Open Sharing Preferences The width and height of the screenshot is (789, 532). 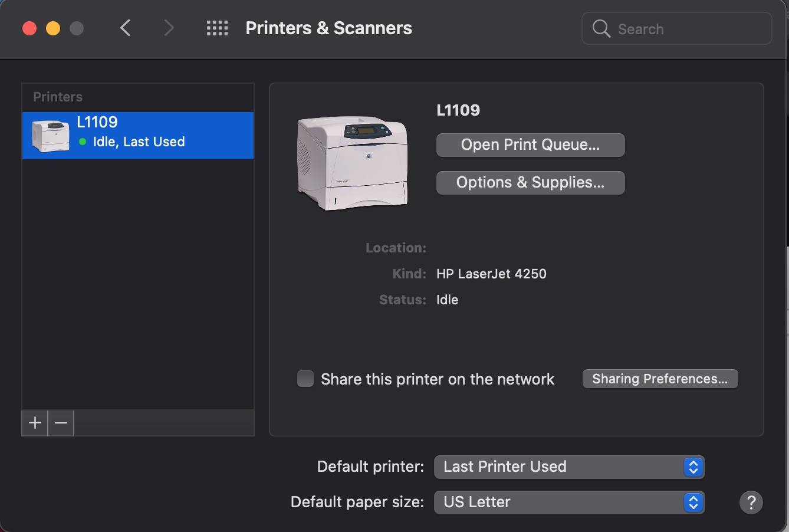[660, 379]
